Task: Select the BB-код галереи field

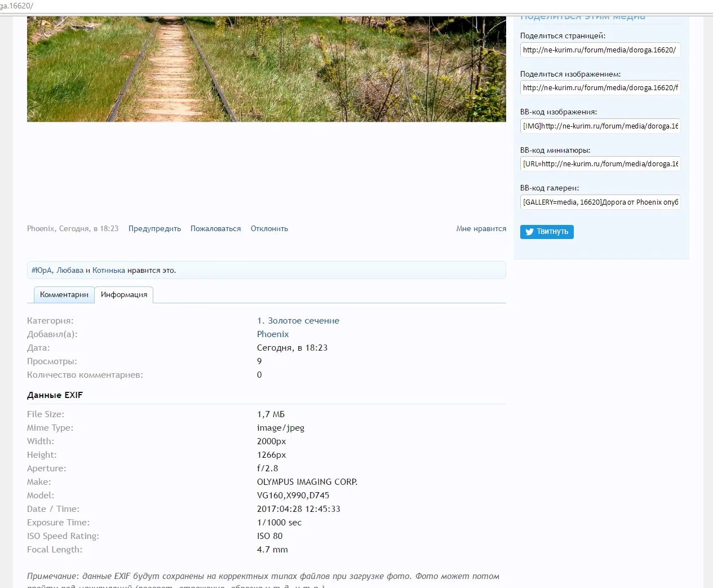Action: pyautogui.click(x=600, y=202)
